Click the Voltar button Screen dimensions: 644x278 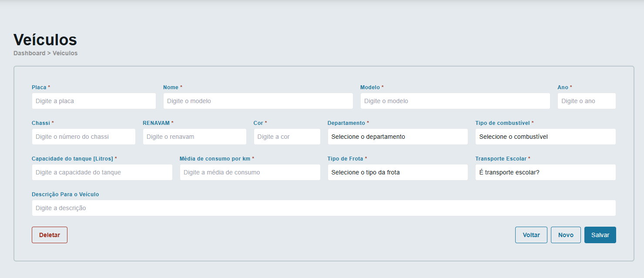(x=531, y=235)
